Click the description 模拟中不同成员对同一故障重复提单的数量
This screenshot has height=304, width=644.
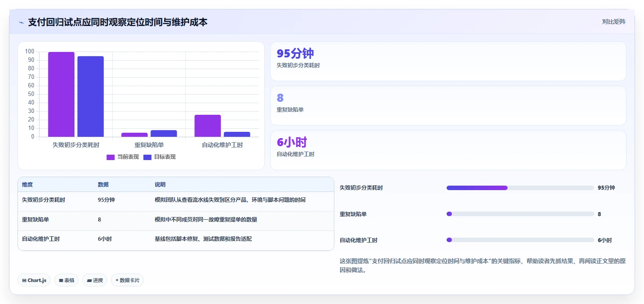[x=206, y=220]
